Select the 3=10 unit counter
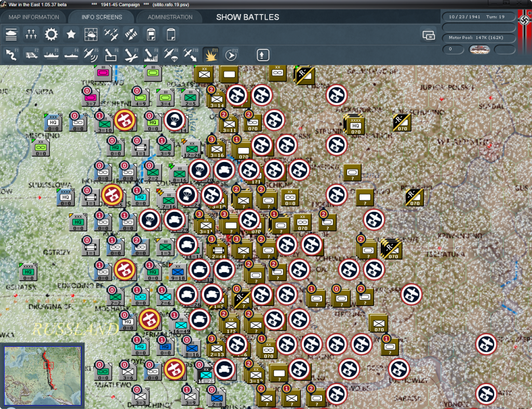The height and width of the screenshot is (409, 532). [105, 124]
